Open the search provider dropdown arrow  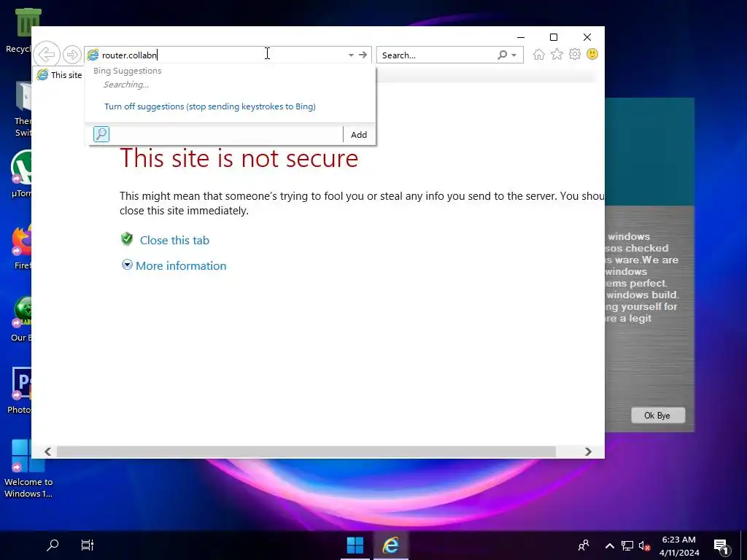pyautogui.click(x=514, y=55)
